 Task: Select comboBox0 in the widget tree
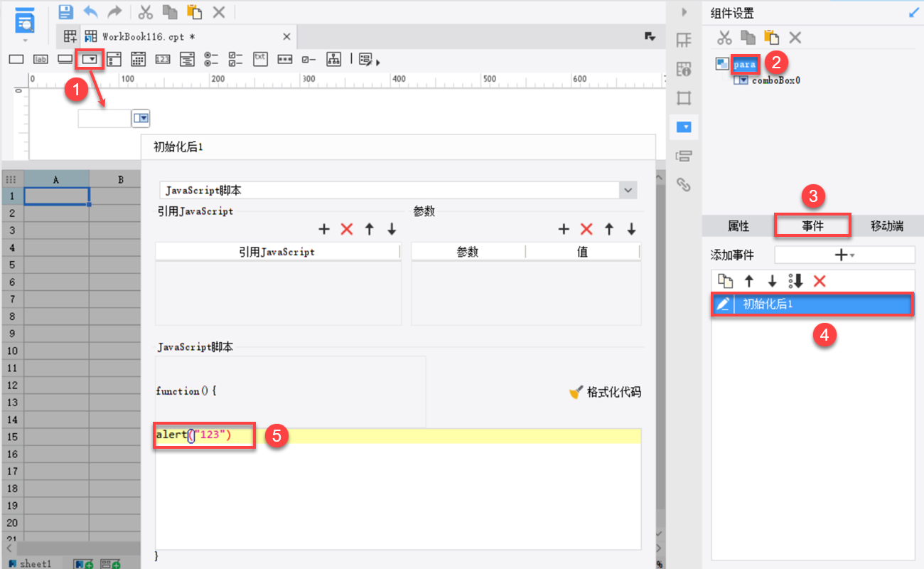[x=776, y=80]
